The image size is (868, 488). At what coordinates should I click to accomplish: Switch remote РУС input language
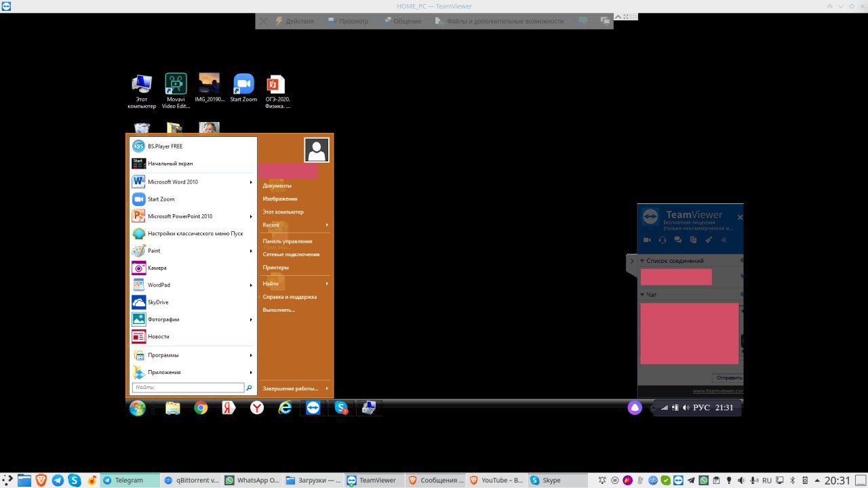tap(701, 408)
